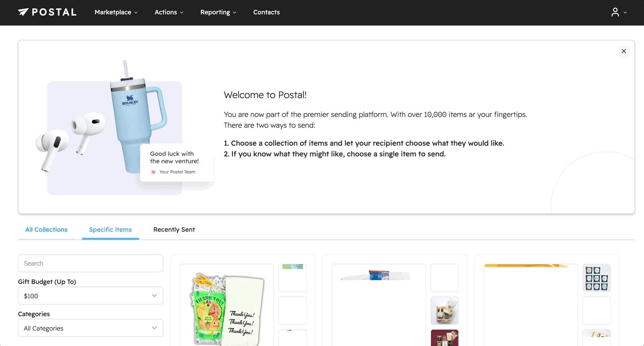Expand the All Categories dropdown
This screenshot has height=346, width=644.
[x=91, y=328]
